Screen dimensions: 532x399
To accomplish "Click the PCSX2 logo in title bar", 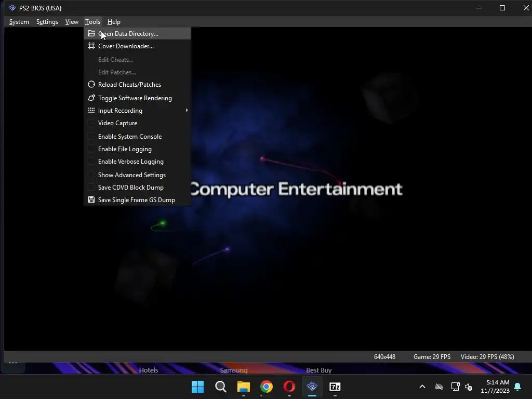I will [12, 8].
